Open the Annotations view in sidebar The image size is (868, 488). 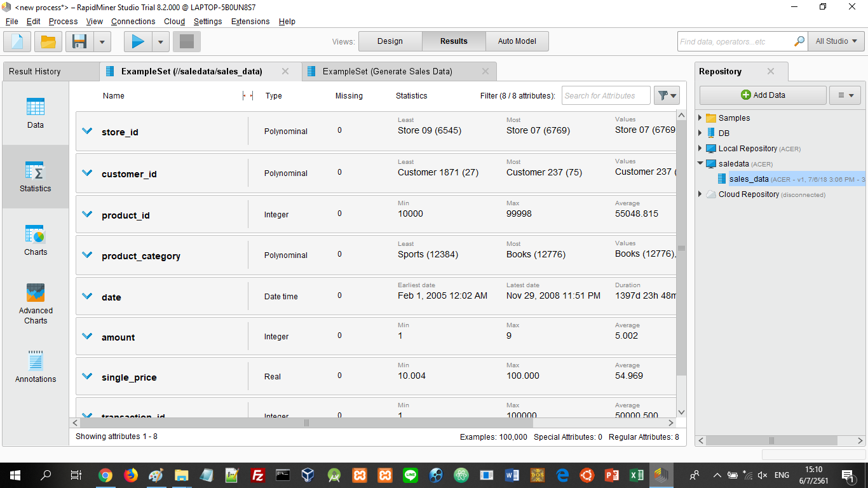[36, 367]
